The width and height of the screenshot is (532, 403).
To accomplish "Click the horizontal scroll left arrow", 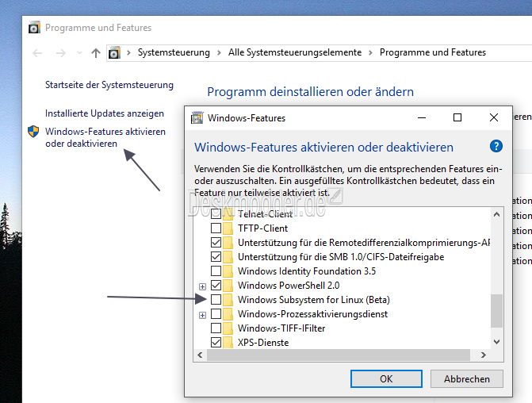I will click(200, 355).
